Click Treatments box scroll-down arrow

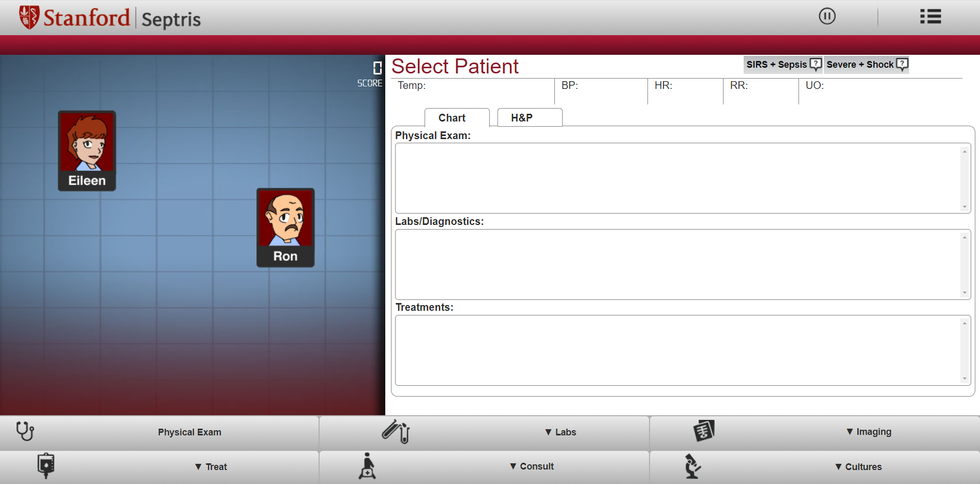click(964, 379)
